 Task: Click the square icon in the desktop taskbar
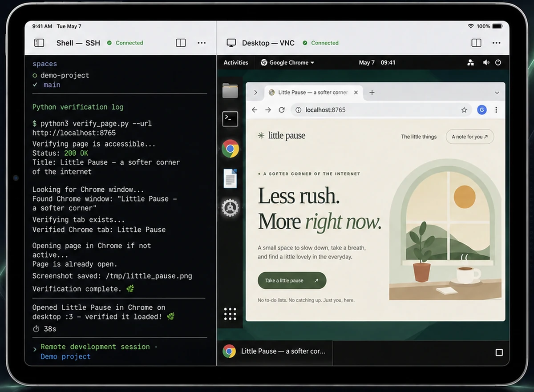click(x=499, y=352)
